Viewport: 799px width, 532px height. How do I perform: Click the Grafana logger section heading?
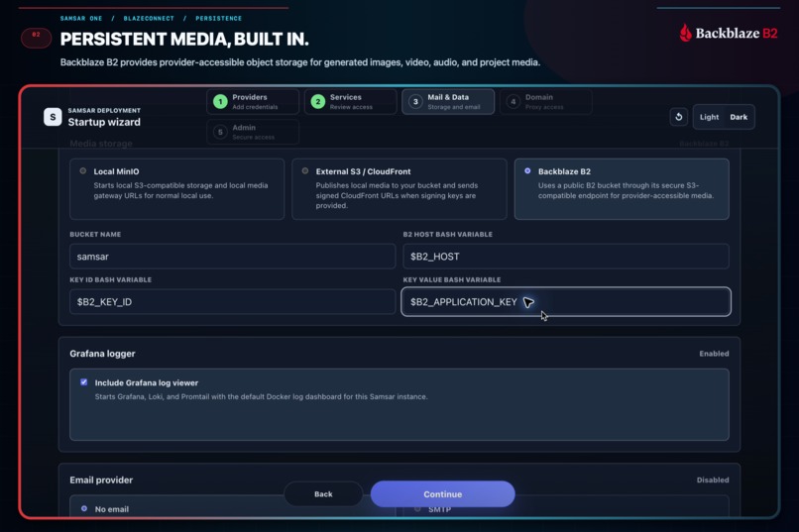[x=102, y=354]
